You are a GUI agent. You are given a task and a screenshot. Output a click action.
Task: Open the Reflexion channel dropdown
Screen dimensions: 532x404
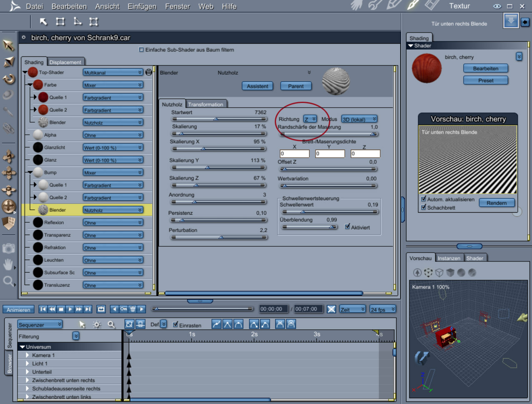pos(113,223)
